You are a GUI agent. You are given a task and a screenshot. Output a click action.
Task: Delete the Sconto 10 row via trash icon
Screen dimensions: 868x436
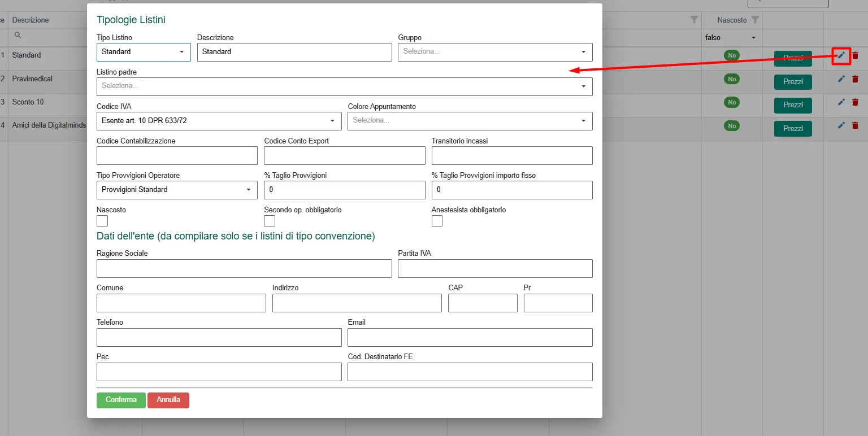(855, 102)
